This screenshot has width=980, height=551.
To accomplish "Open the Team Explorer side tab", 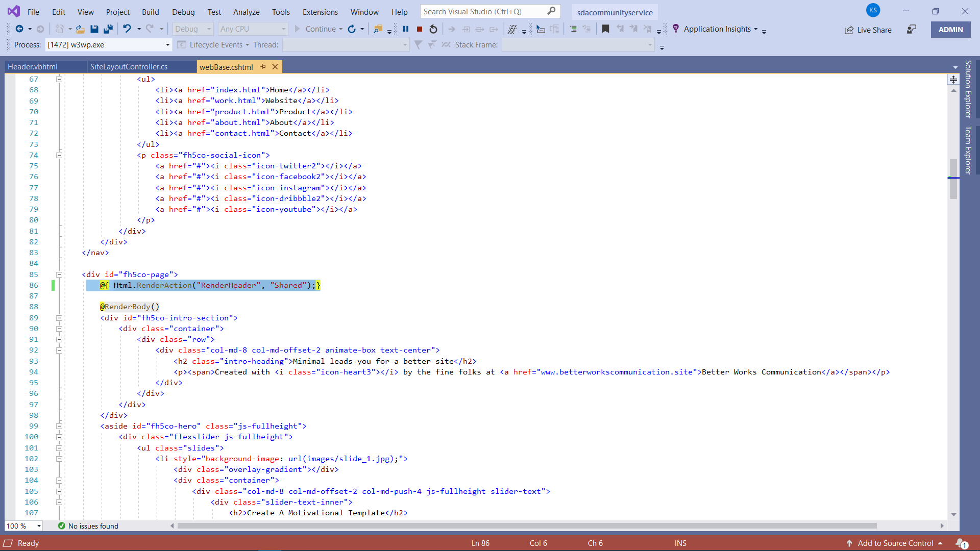I will point(968,150).
